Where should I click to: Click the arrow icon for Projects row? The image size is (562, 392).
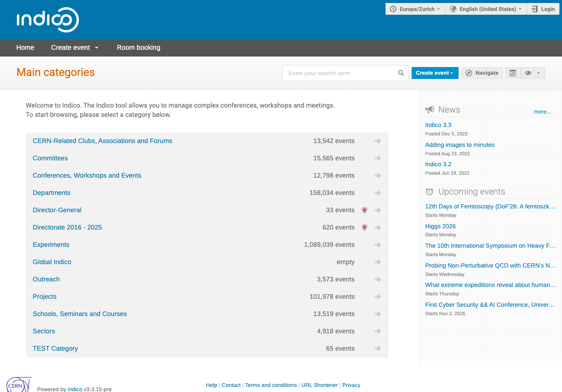coord(377,297)
